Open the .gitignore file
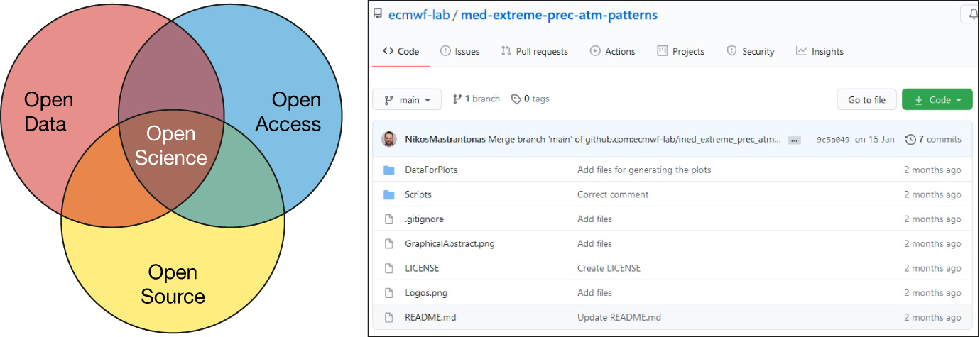This screenshot has width=980, height=337. pos(424,219)
